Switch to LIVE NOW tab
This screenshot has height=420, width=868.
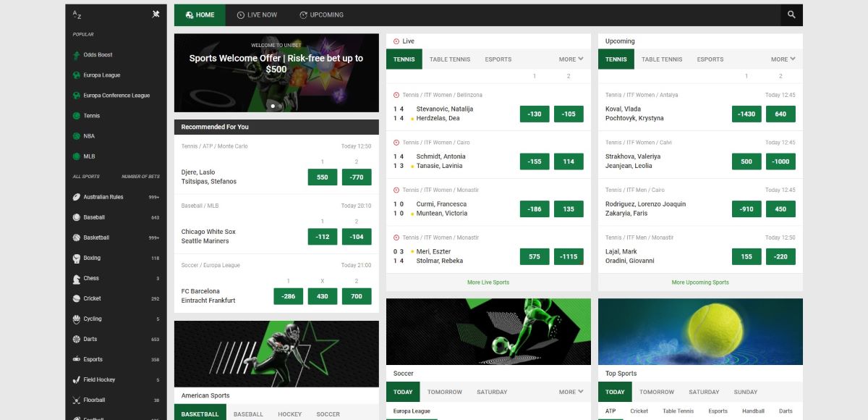point(257,15)
